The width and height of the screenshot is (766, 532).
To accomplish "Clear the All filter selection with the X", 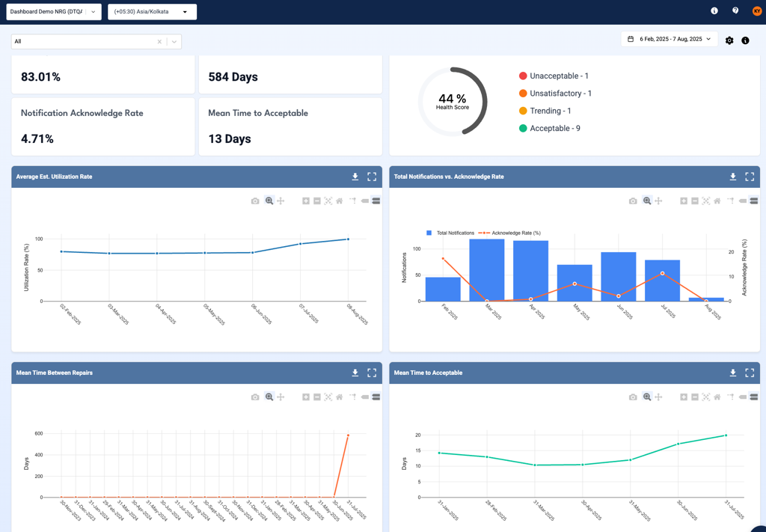I will click(159, 41).
